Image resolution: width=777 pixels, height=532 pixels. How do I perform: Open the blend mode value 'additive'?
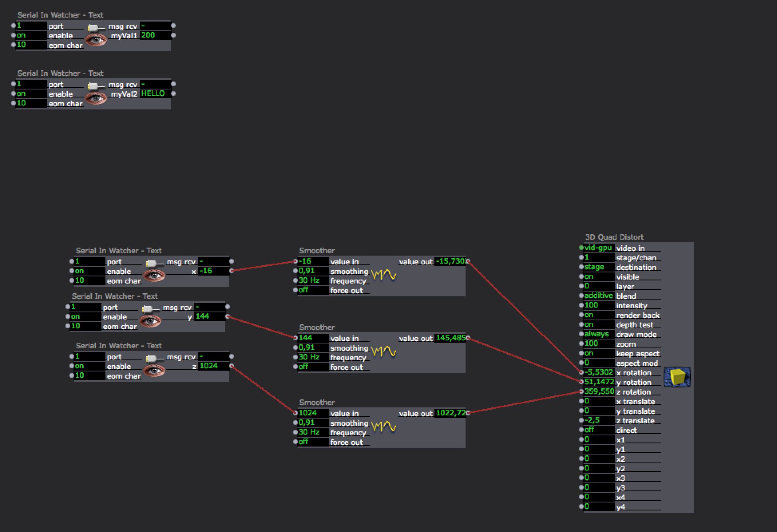pos(598,296)
